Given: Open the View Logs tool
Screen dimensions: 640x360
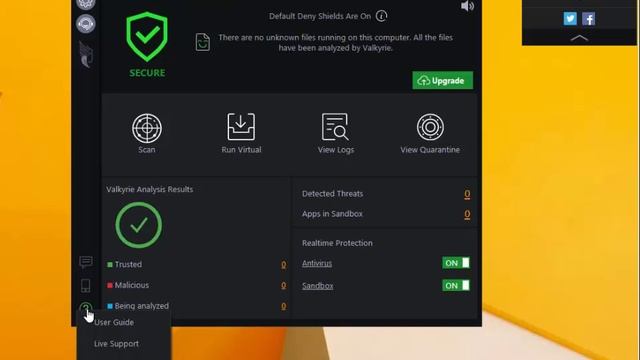Looking at the screenshot, I should [x=336, y=133].
